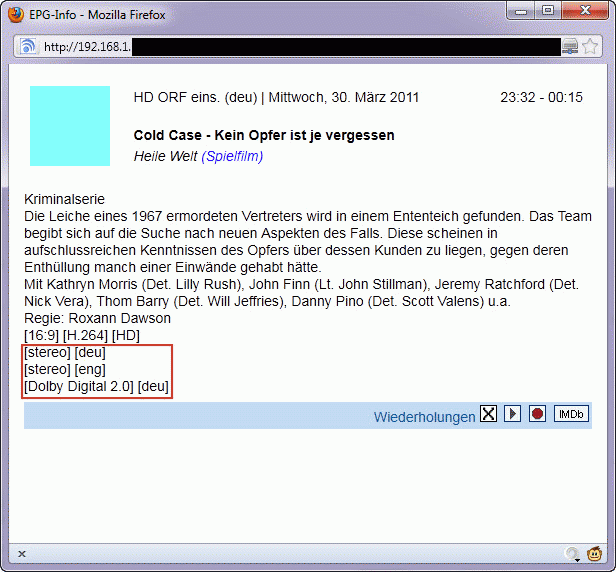Image resolution: width=616 pixels, height=572 pixels.
Task: Click the feed/drive icon beside bookmark star
Action: pos(570,46)
